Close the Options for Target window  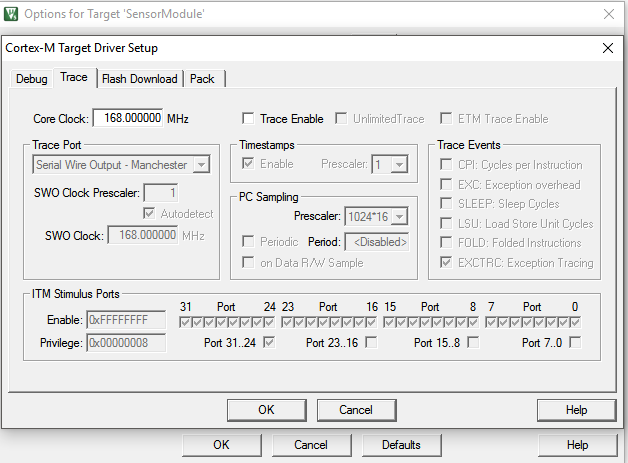609,14
